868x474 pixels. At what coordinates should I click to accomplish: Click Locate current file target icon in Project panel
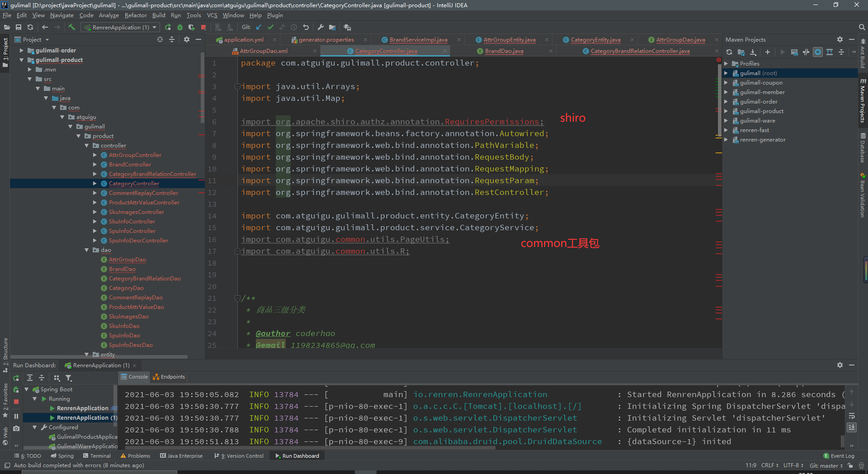click(x=160, y=39)
